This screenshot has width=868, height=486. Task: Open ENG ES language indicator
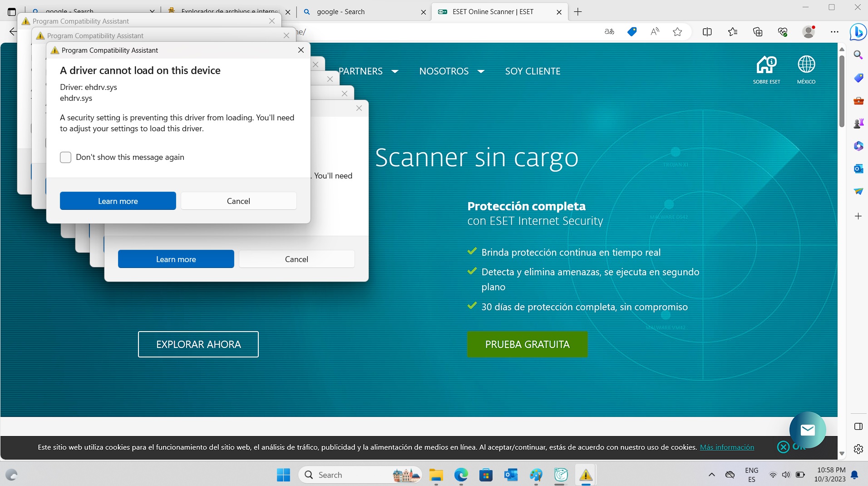pos(751,475)
